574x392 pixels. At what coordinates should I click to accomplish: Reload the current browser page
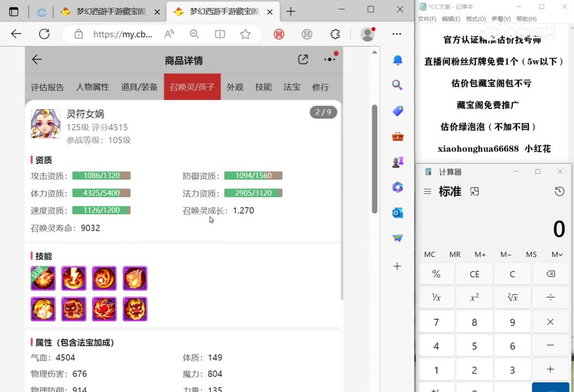click(x=44, y=34)
